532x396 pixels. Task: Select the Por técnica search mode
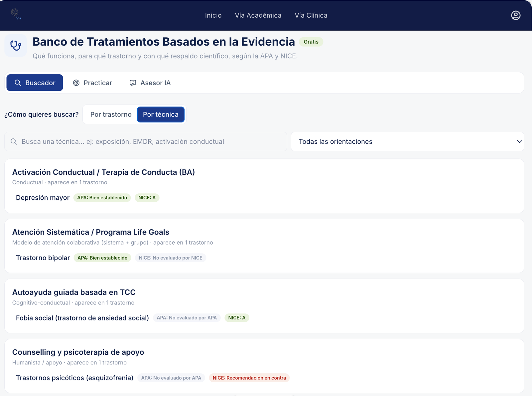click(161, 114)
